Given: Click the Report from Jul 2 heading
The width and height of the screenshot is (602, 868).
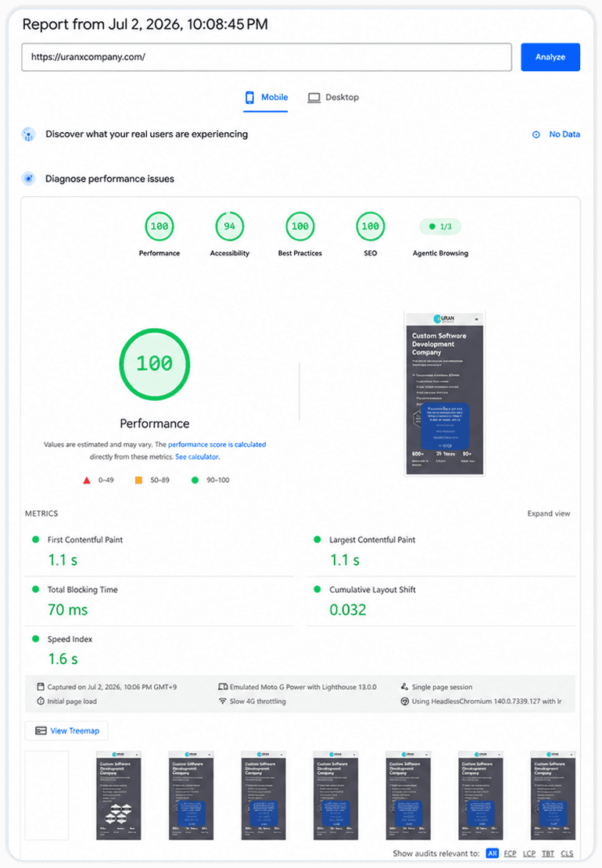Looking at the screenshot, I should click(x=145, y=24).
